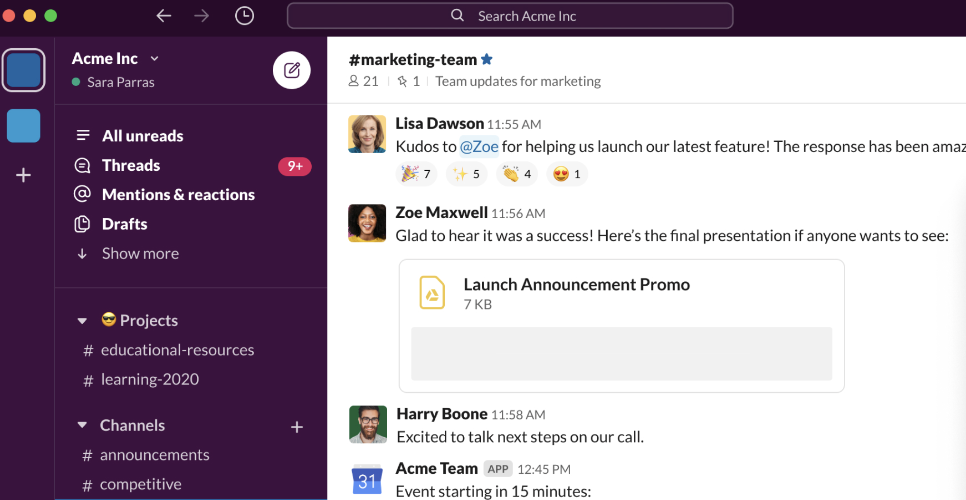Click the Search Acme Inc field
The image size is (966, 500).
(x=510, y=16)
